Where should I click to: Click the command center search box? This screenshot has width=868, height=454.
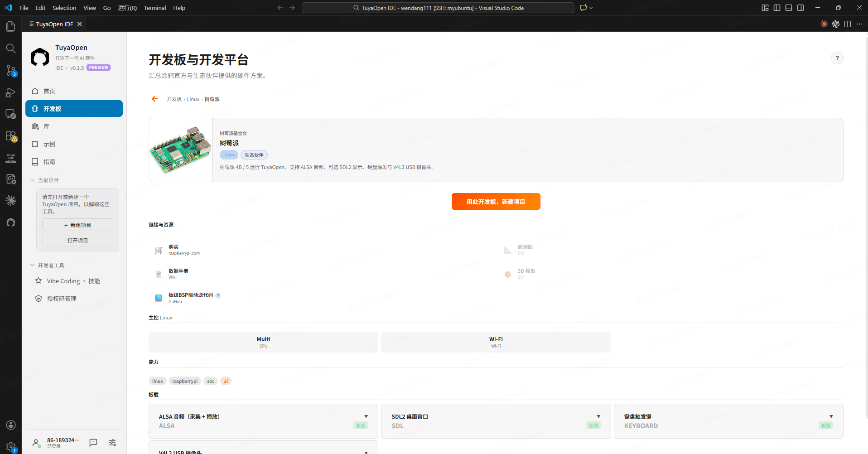pos(438,8)
